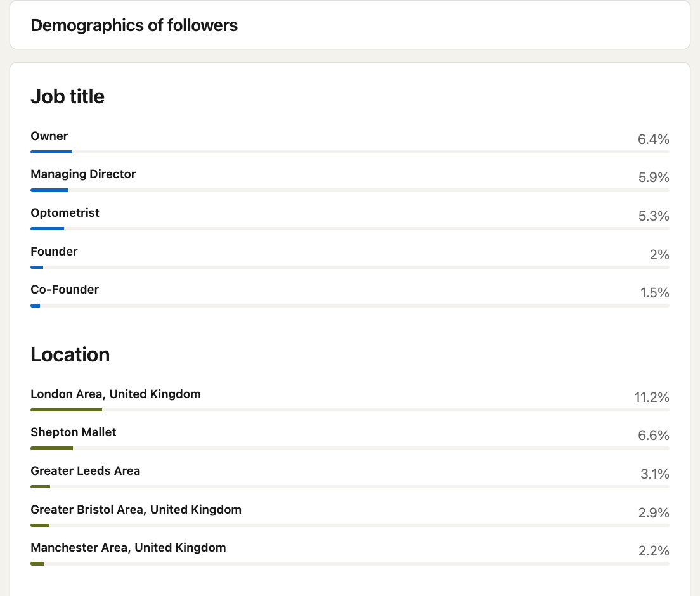
Task: Select the Shepton Mallet location label
Action: click(74, 432)
